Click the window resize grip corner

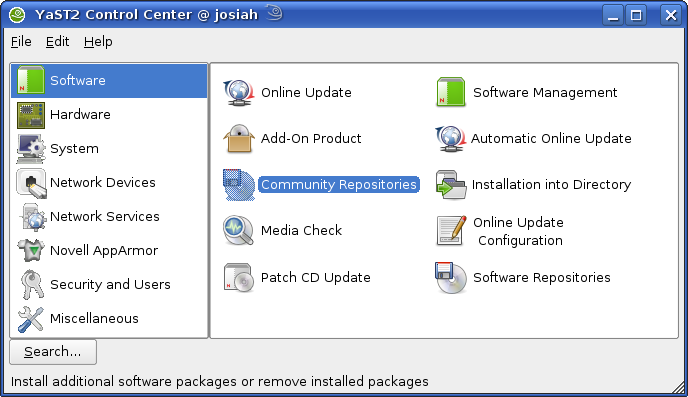[679, 387]
